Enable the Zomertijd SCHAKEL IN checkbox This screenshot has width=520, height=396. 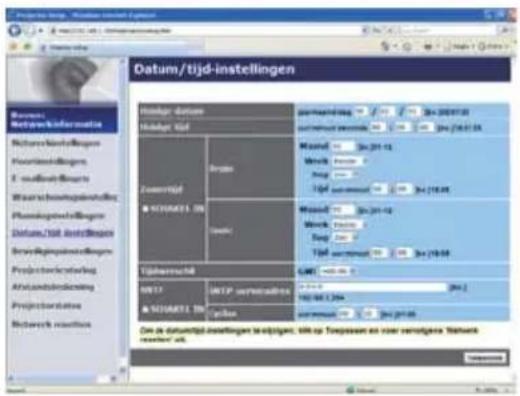(145, 209)
